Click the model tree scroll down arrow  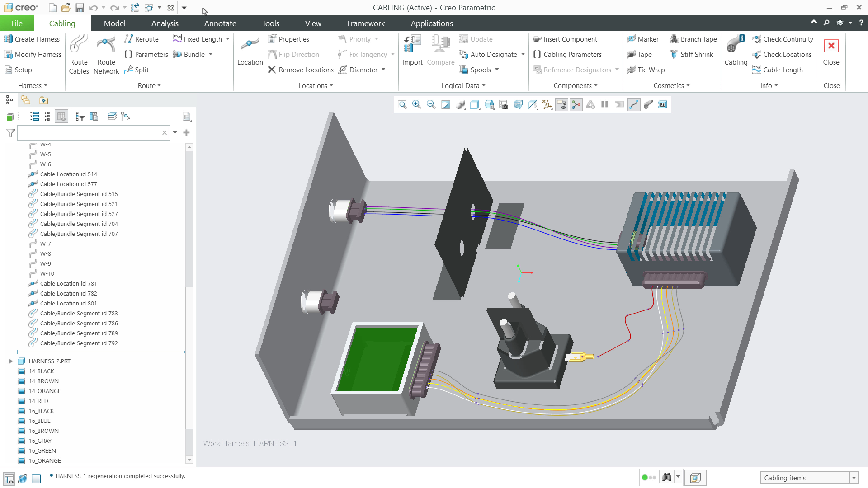pyautogui.click(x=189, y=460)
